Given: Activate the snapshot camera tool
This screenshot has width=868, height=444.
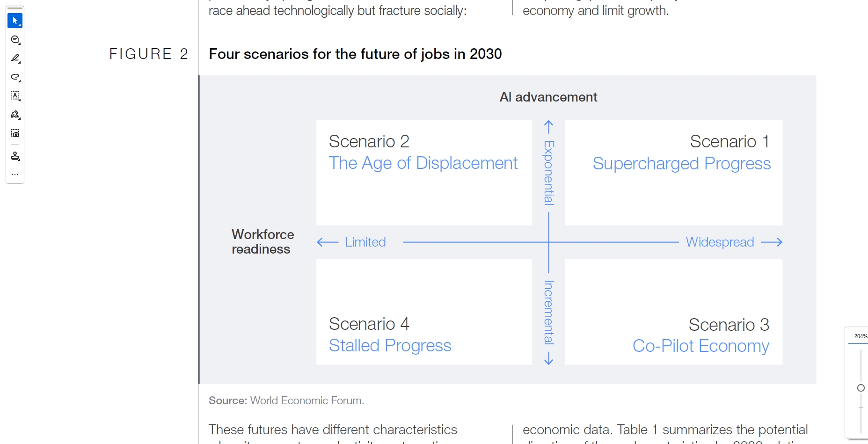Looking at the screenshot, I should click(15, 133).
